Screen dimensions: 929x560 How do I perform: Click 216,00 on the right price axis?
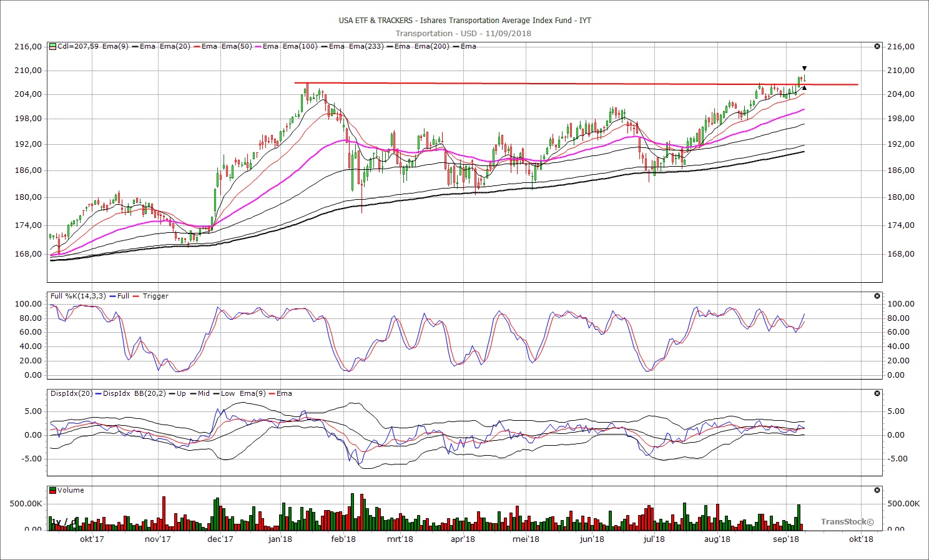(900, 46)
